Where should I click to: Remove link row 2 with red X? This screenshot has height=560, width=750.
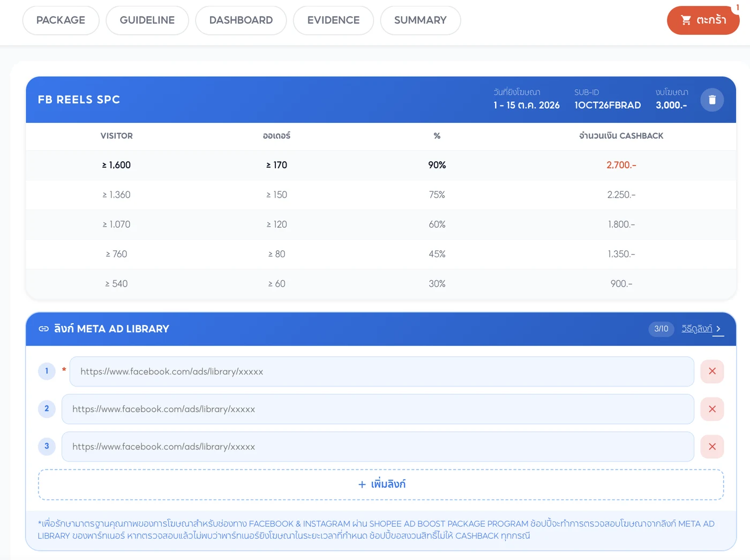712,409
